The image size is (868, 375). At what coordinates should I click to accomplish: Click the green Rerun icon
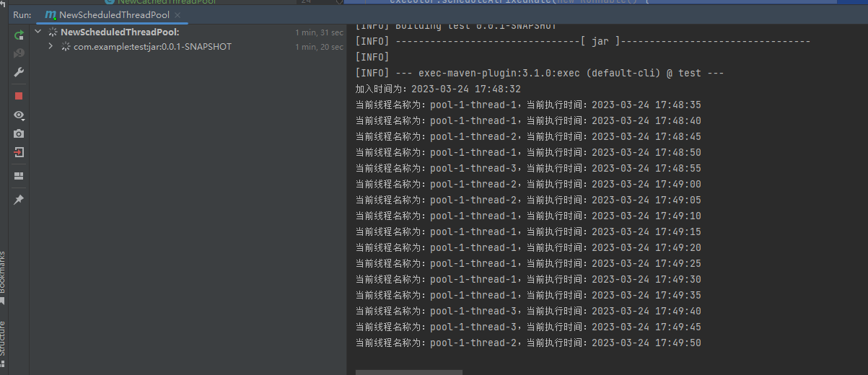coord(19,35)
